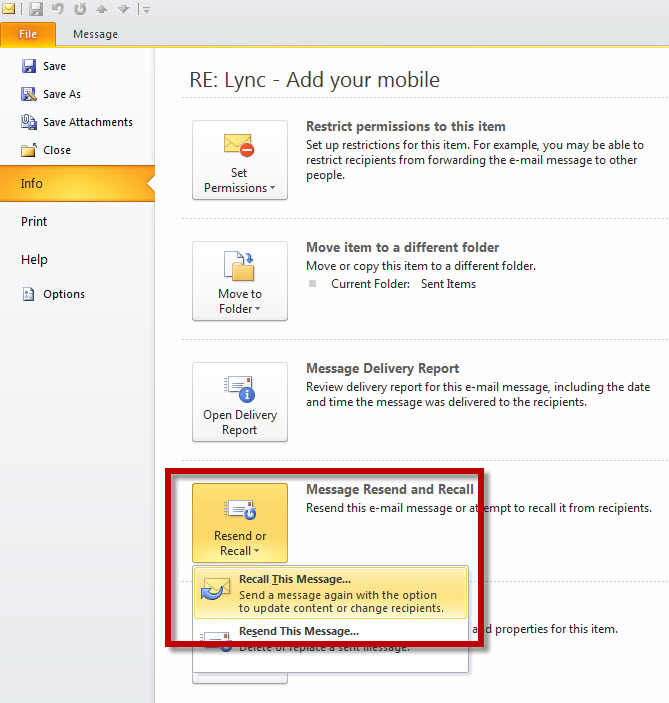Expand the Set Permissions dropdown button
669x703 pixels.
point(240,160)
